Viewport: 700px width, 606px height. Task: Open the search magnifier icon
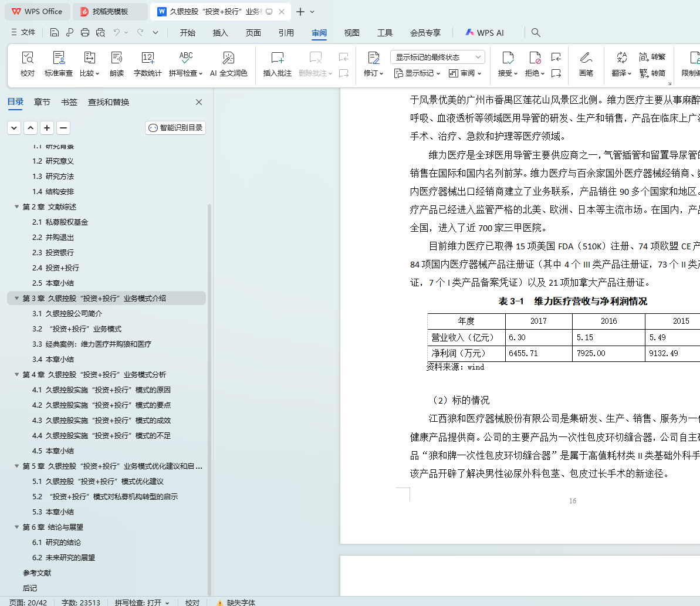pos(536,32)
